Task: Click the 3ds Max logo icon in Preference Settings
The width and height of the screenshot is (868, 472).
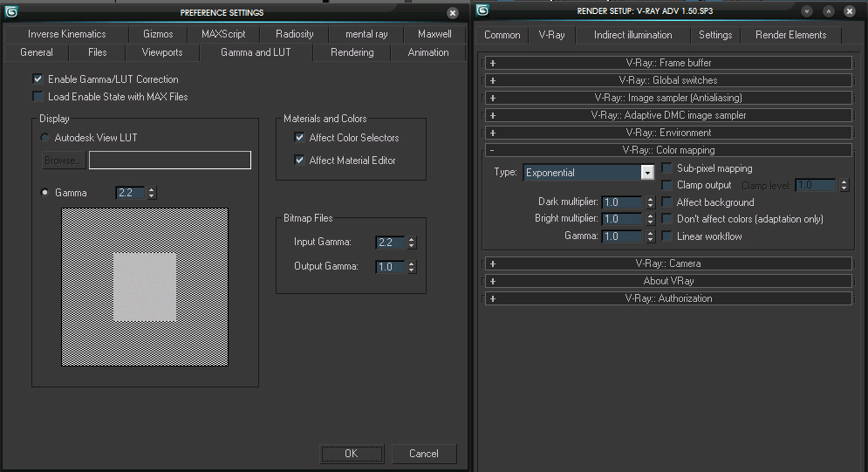Action: click(x=11, y=11)
